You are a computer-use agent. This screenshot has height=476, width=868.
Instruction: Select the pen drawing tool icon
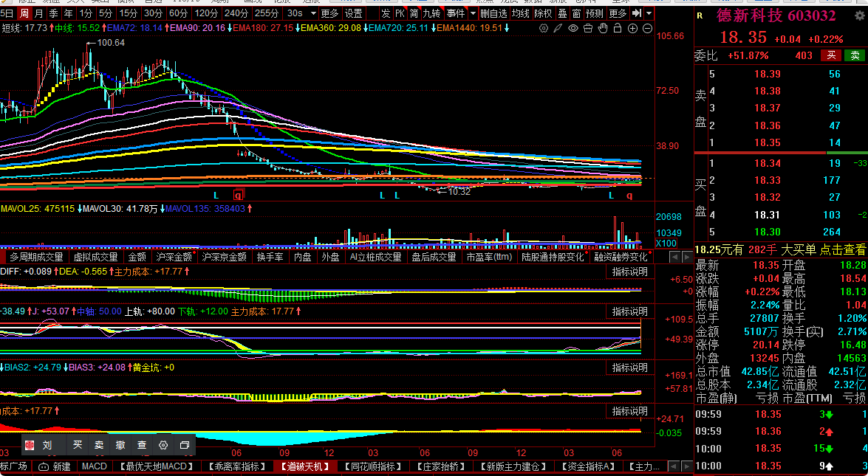(558, 27)
